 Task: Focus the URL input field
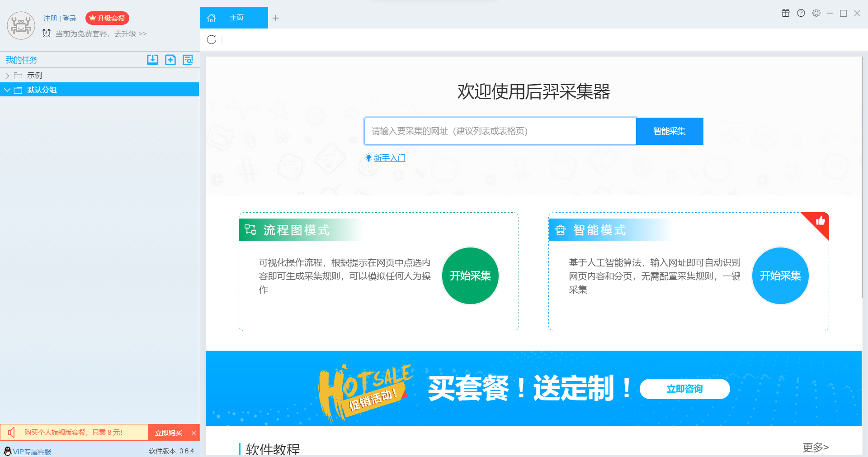click(x=500, y=131)
